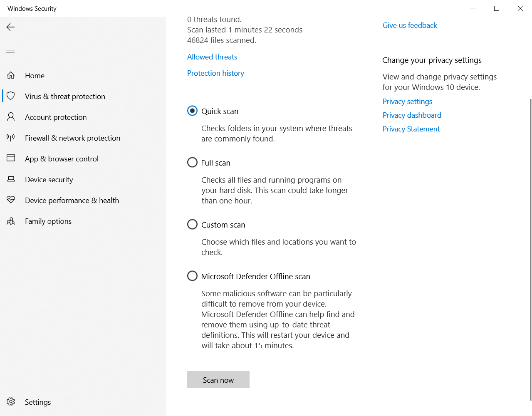
Task: Click Give us feedback link
Action: pyautogui.click(x=410, y=25)
